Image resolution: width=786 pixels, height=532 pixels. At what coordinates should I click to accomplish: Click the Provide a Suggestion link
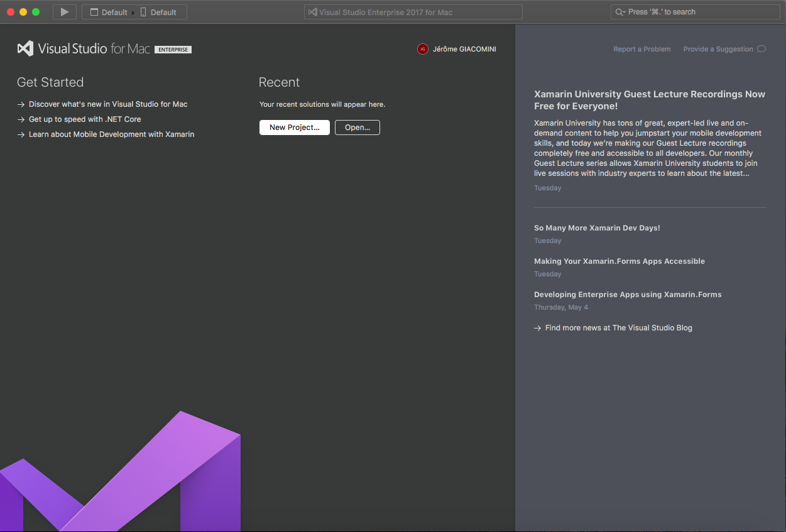tap(718, 49)
